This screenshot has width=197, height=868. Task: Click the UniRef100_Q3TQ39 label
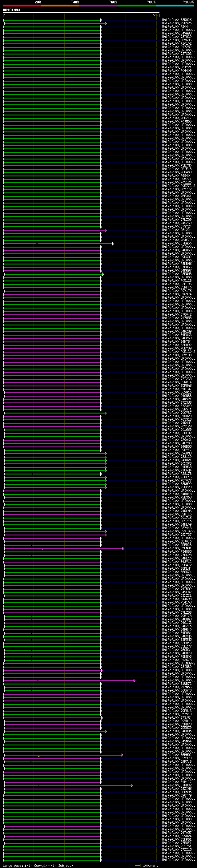coord(177,37)
